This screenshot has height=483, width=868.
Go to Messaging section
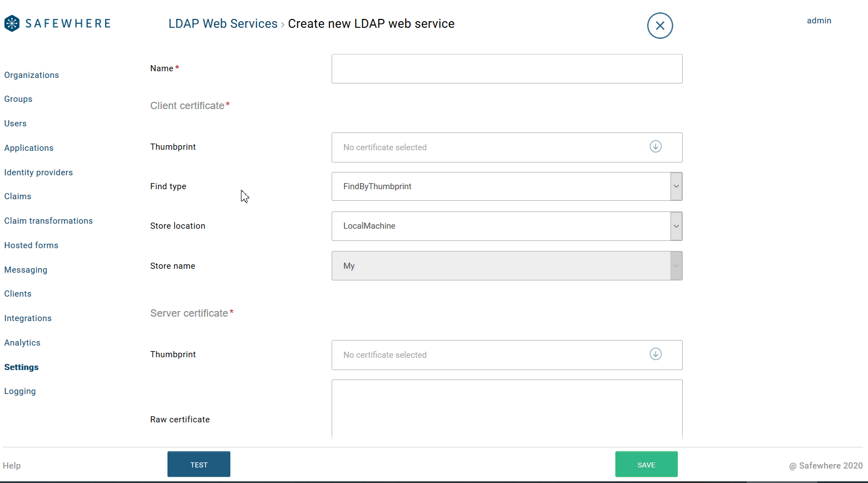point(26,270)
